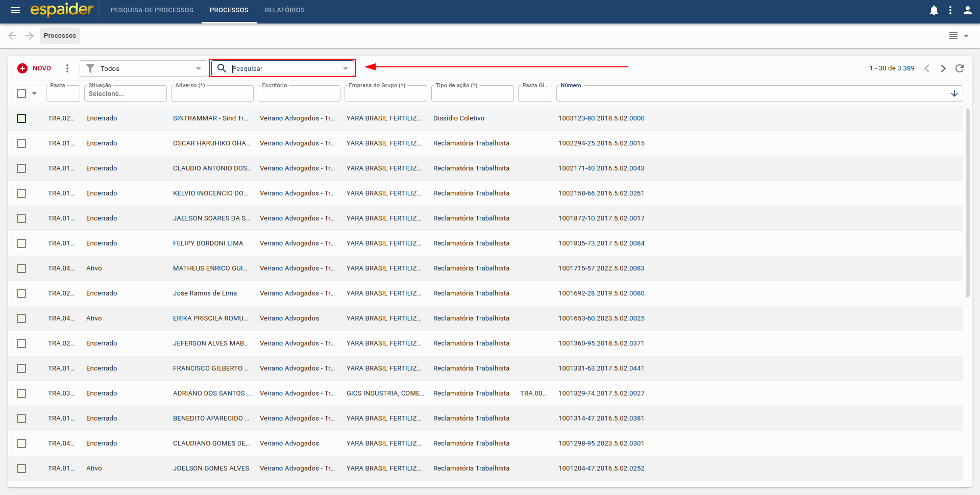Image resolution: width=980 pixels, height=495 pixels.
Task: Click the Processos breadcrumb chip
Action: pos(60,36)
